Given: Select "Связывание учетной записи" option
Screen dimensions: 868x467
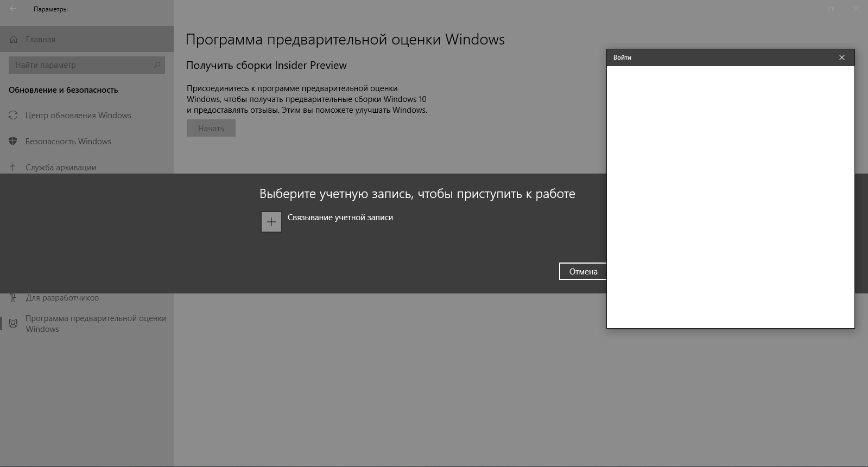Looking at the screenshot, I should click(x=340, y=217).
